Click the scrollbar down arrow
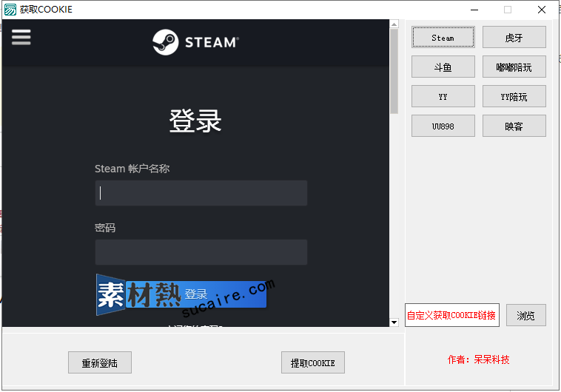Image resolution: width=561 pixels, height=392 pixels. [x=394, y=322]
